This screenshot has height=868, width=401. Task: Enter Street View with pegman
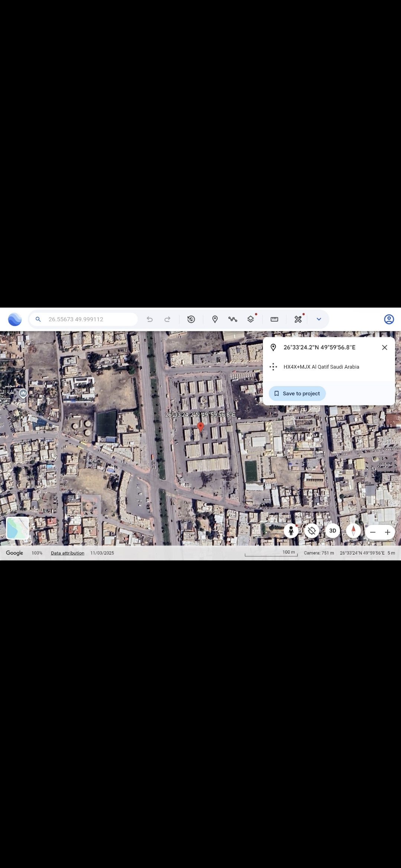click(x=291, y=531)
